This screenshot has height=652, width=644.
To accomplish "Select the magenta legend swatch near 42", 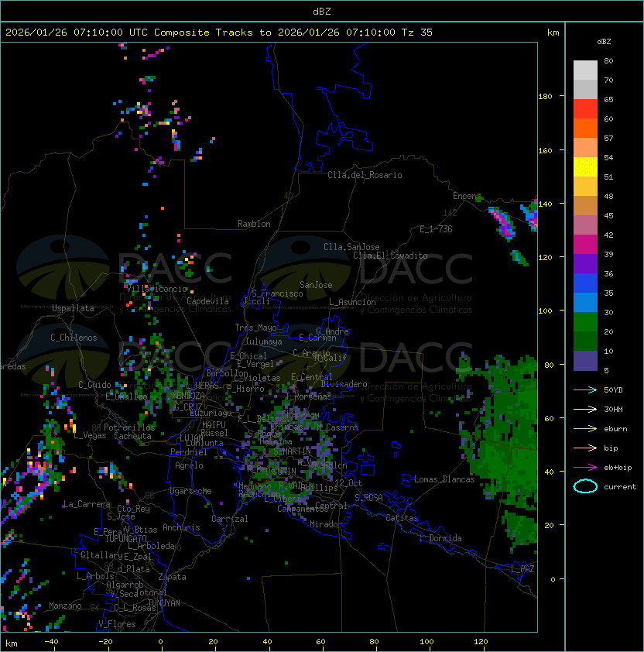I will point(585,245).
